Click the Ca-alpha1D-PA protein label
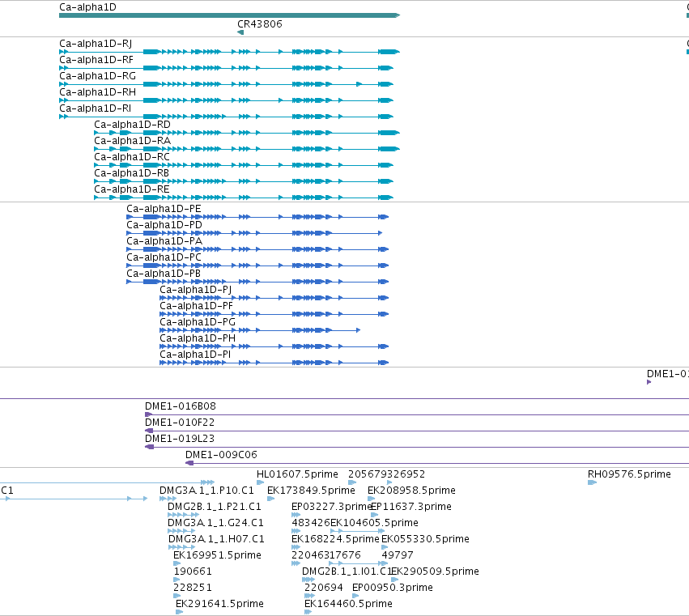Viewport: 689px width, 616px height. (164, 242)
